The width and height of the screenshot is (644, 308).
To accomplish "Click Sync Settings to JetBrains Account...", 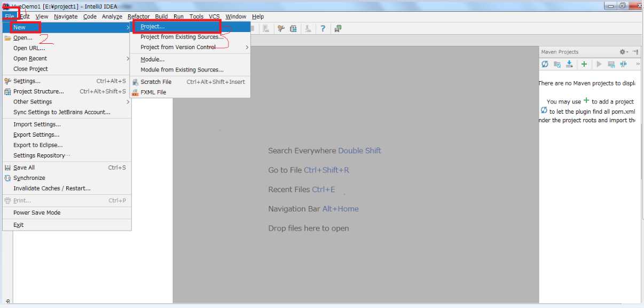I will tap(67, 112).
